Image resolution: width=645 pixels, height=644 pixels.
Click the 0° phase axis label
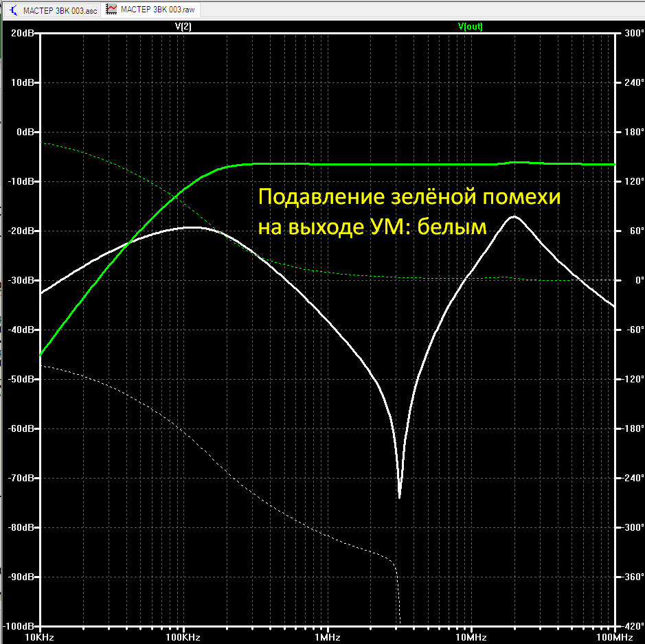[640, 280]
